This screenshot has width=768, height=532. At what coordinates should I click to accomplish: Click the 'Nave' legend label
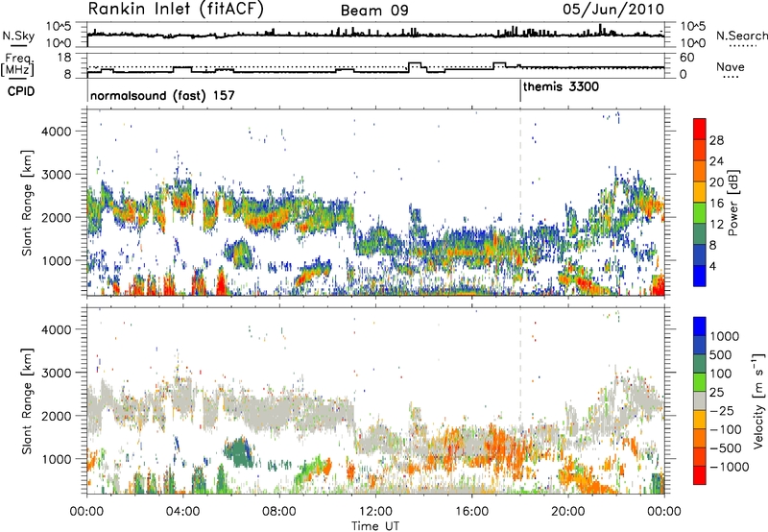coord(731,66)
